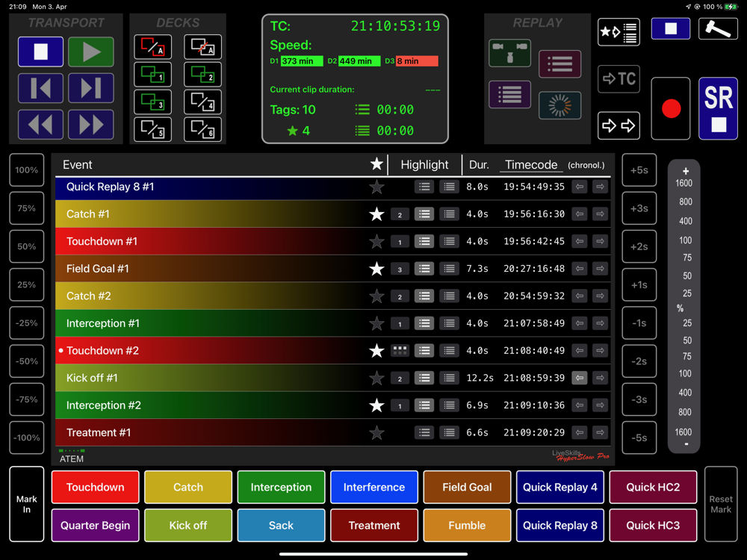
Task: Select deck 6
Action: 203,129
